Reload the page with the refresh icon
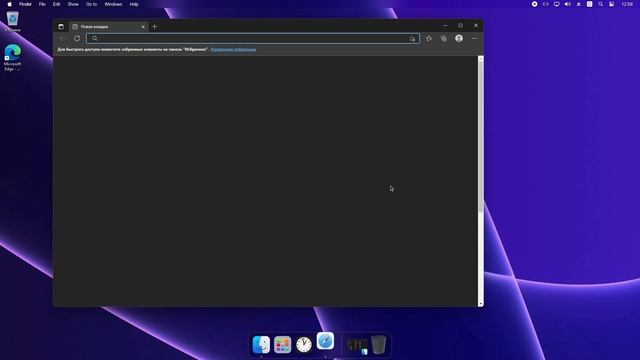Image resolution: width=640 pixels, height=360 pixels. click(77, 38)
